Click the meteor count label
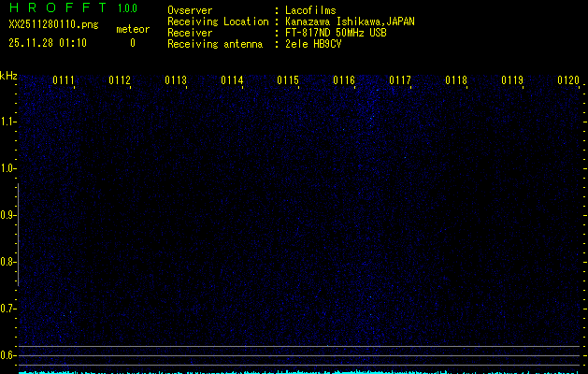The image size is (588, 374). tap(132, 29)
